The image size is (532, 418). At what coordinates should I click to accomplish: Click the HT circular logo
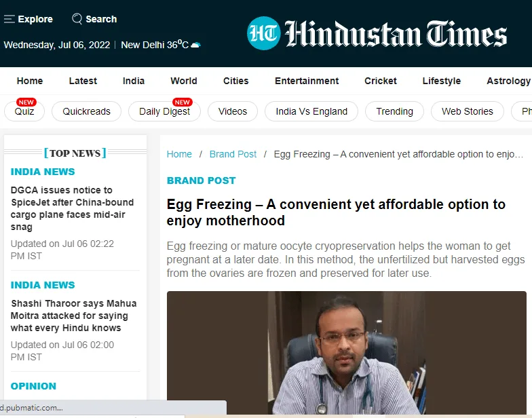tap(263, 33)
